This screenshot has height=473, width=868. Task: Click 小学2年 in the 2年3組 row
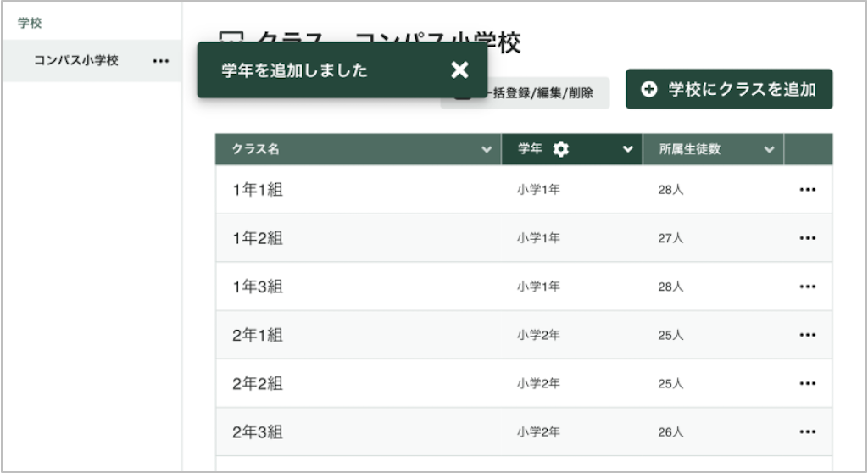coord(538,431)
